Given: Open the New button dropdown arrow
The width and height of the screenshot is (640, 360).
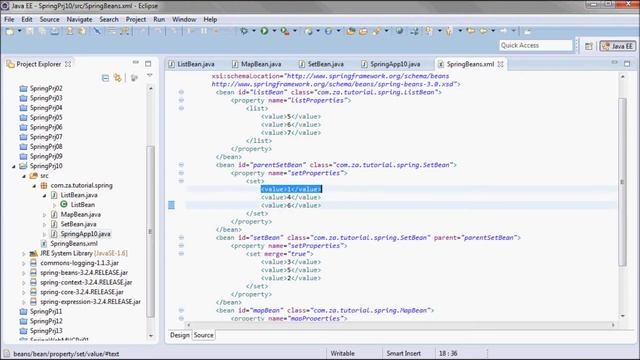Looking at the screenshot, I should coord(19,31).
